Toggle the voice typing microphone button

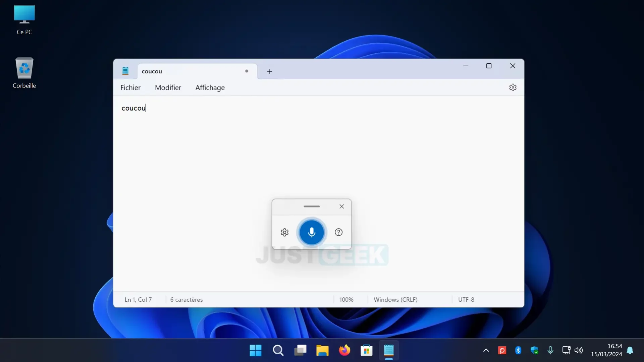(x=312, y=232)
